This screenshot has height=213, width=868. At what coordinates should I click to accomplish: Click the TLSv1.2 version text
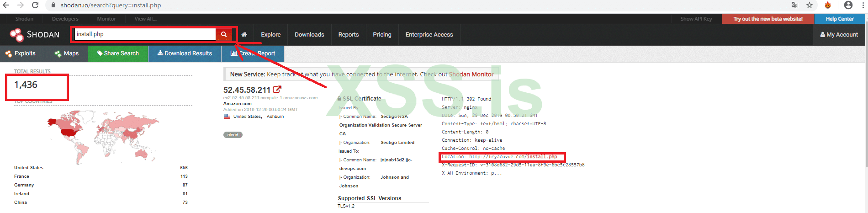[346, 206]
